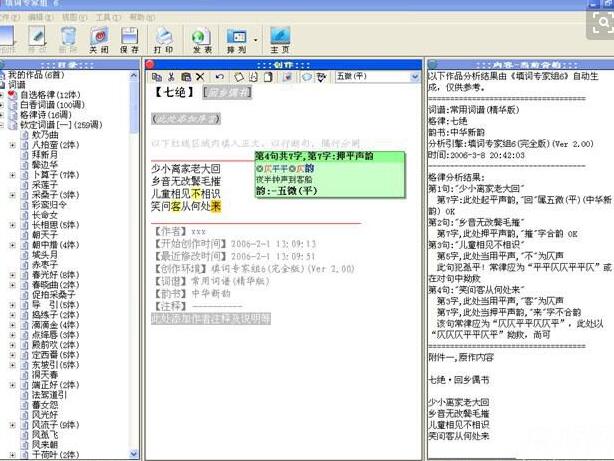The image size is (614, 461).
Task: Click the poem line 少小离家老大回 in the editor
Action: coord(186,169)
